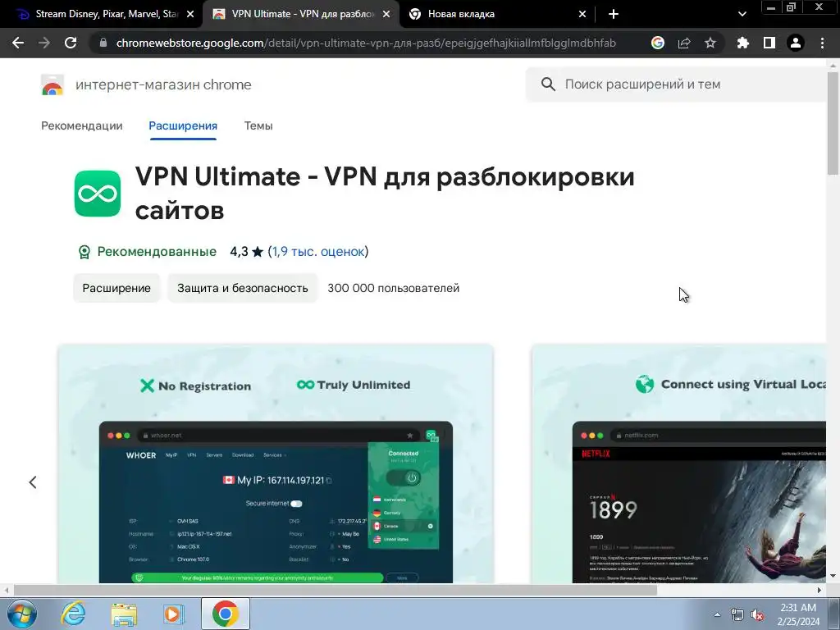Close the VPN Ultimate tab
The height and width of the screenshot is (630, 840).
pos(386,15)
